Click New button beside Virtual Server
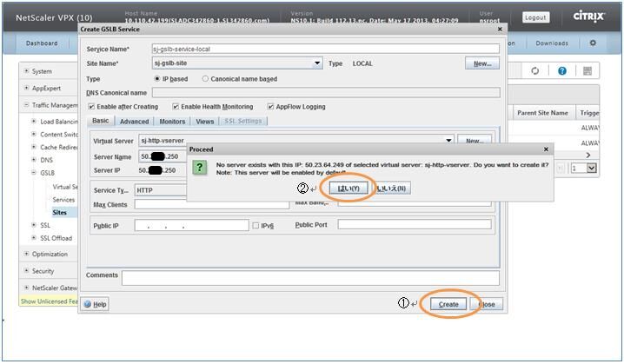 pyautogui.click(x=475, y=141)
